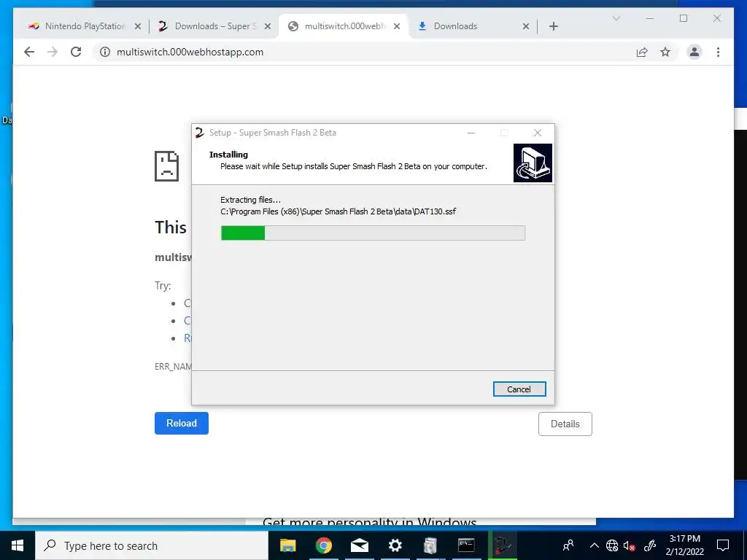Show hidden system tray icons
Viewport: 747px width, 560px height.
tap(594, 545)
